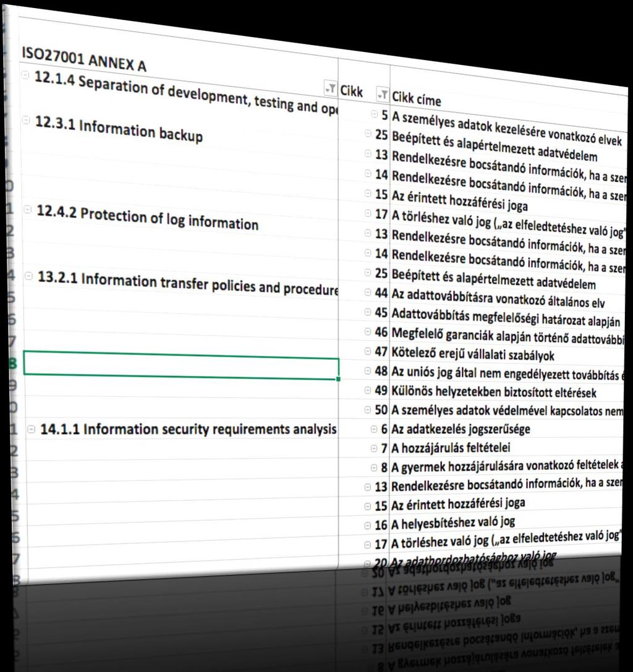Collapse the 12.4.2 Protection of log information group
The image size is (633, 672).
click(27, 210)
